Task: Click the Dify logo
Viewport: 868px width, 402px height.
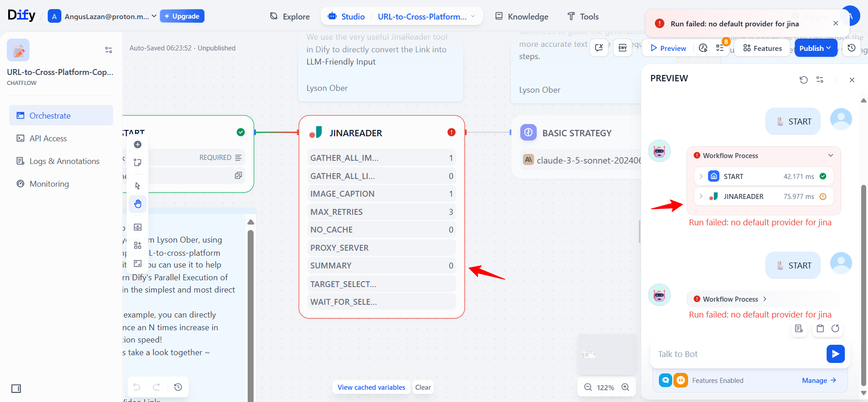Action: pyautogui.click(x=21, y=15)
